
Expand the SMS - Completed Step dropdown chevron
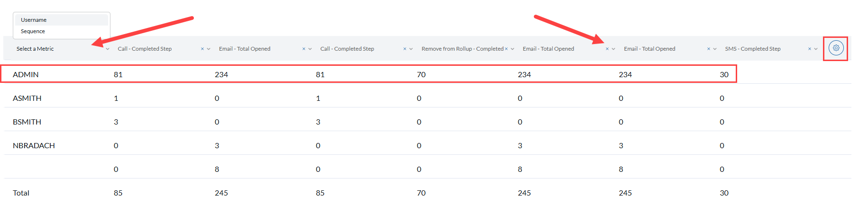point(816,49)
